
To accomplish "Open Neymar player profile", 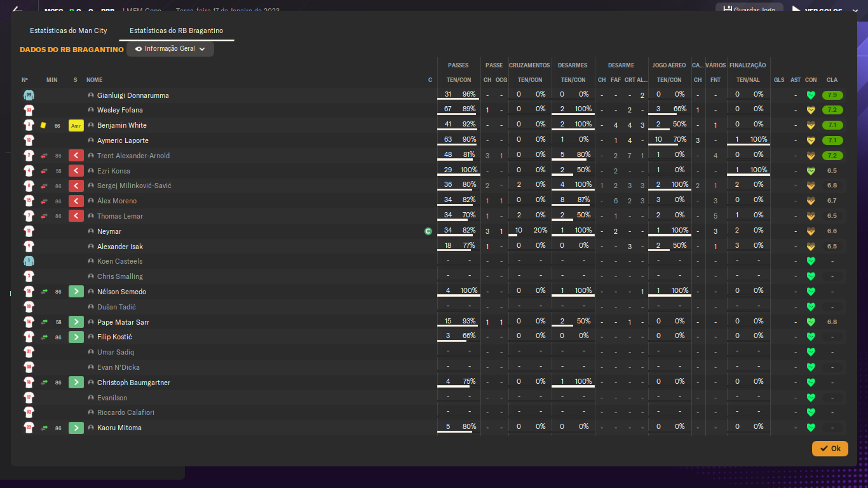I will tap(109, 232).
